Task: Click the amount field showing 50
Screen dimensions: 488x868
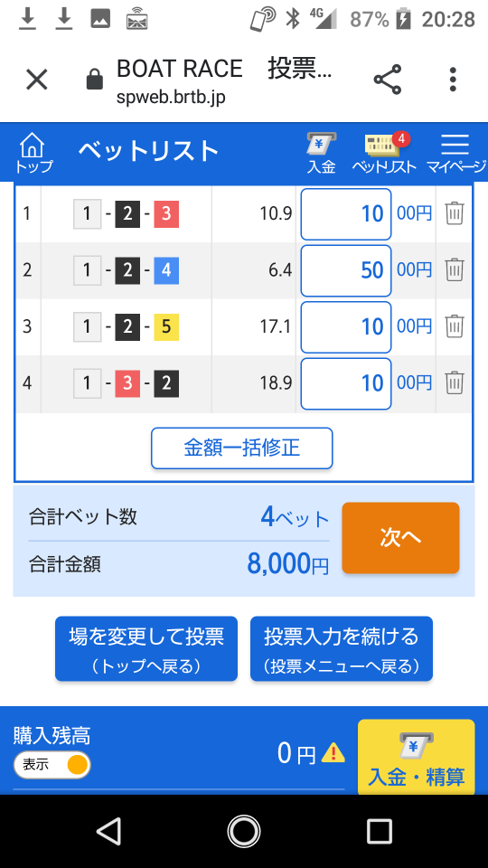Action: (346, 270)
